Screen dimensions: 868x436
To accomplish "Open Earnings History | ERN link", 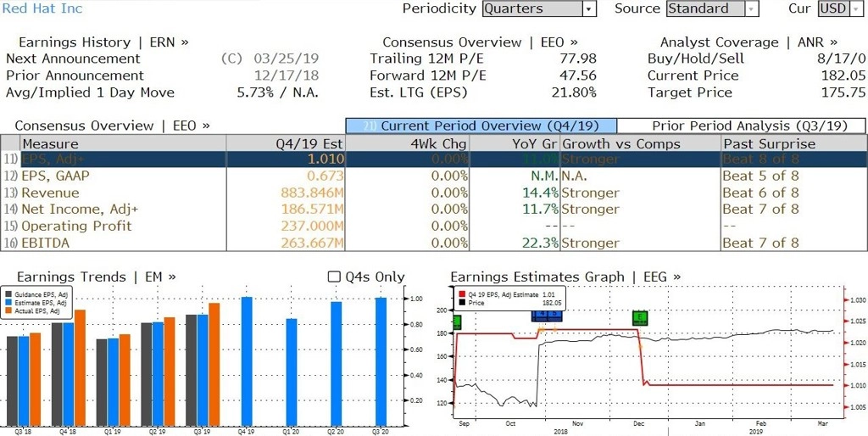I will pos(103,42).
